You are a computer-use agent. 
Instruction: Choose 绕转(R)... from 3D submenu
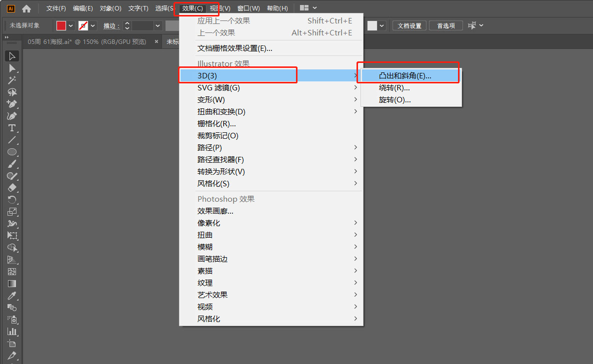click(x=411, y=87)
